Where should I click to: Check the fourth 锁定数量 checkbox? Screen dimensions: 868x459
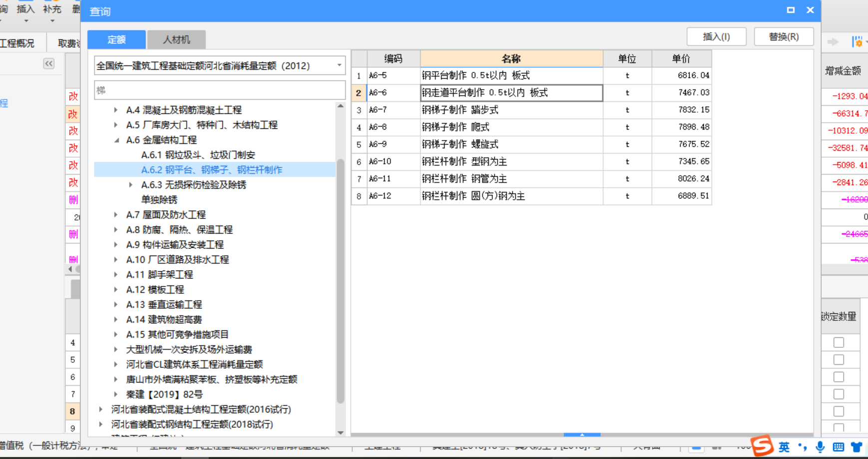839,394
